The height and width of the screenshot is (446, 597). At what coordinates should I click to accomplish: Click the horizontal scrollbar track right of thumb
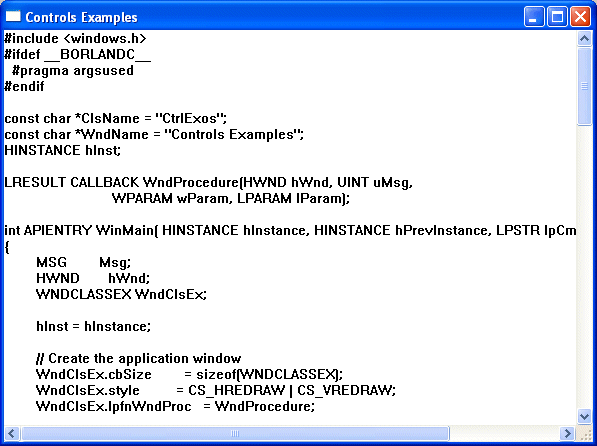[x=504, y=433]
